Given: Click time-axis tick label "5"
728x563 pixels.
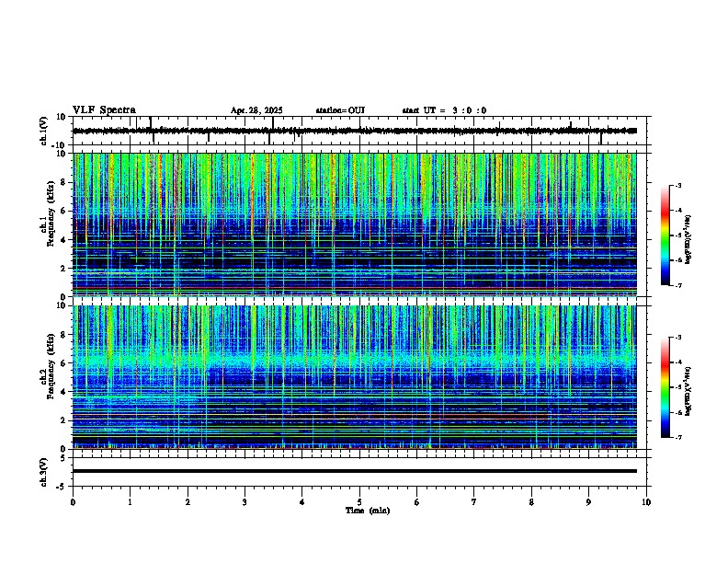Looking at the screenshot, I should (359, 502).
